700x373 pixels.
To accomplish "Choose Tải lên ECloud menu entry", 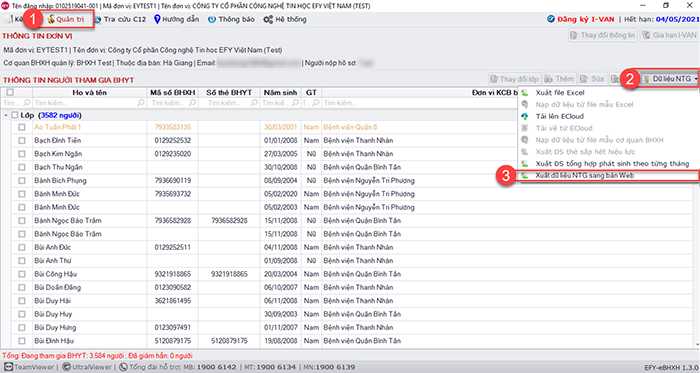I will click(559, 116).
